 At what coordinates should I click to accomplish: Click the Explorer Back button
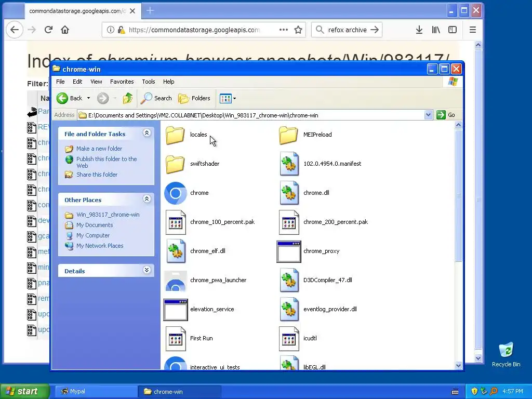tap(70, 98)
